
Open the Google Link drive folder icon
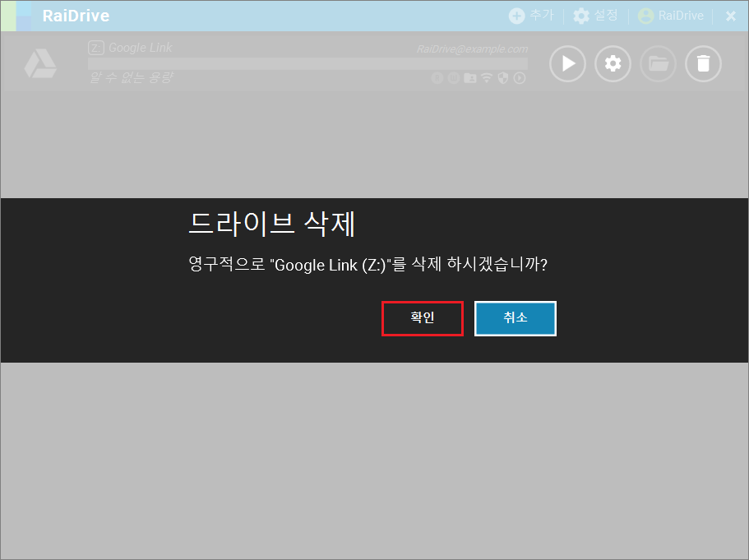click(659, 63)
